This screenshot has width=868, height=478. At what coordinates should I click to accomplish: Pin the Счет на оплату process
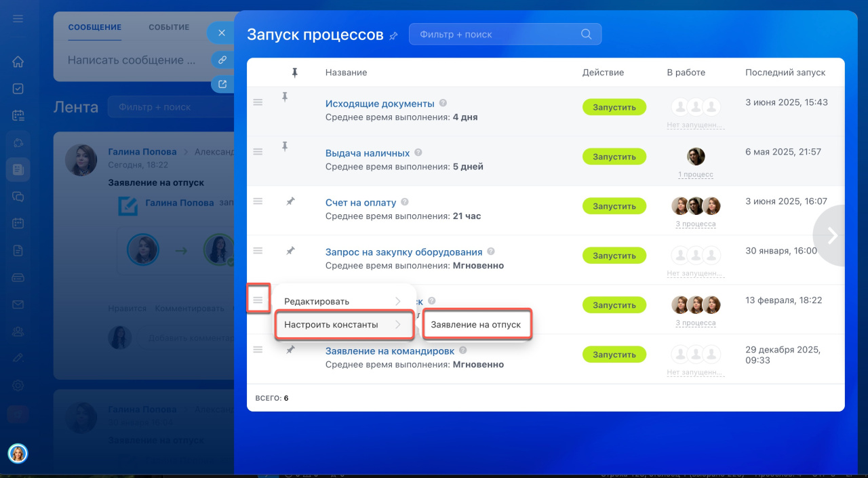(290, 201)
